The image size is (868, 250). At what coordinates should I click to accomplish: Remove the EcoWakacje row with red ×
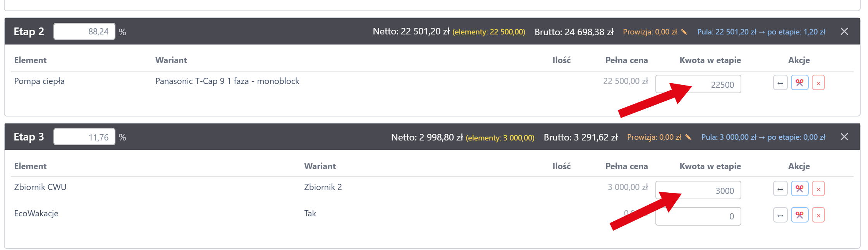pyautogui.click(x=818, y=215)
